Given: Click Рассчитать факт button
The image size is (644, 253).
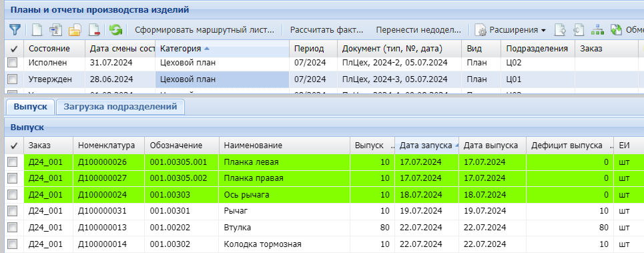Looking at the screenshot, I should pos(326,29).
